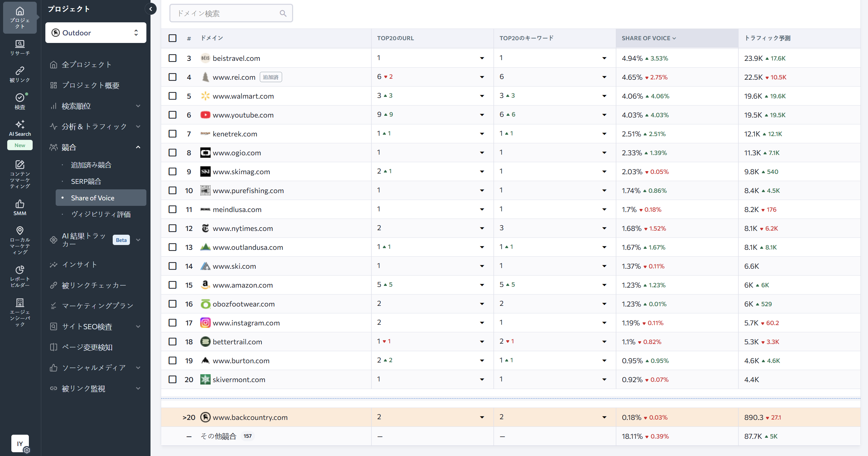The height and width of the screenshot is (456, 868).
Task: Open the Outdoor project selector dropdown
Action: click(96, 33)
